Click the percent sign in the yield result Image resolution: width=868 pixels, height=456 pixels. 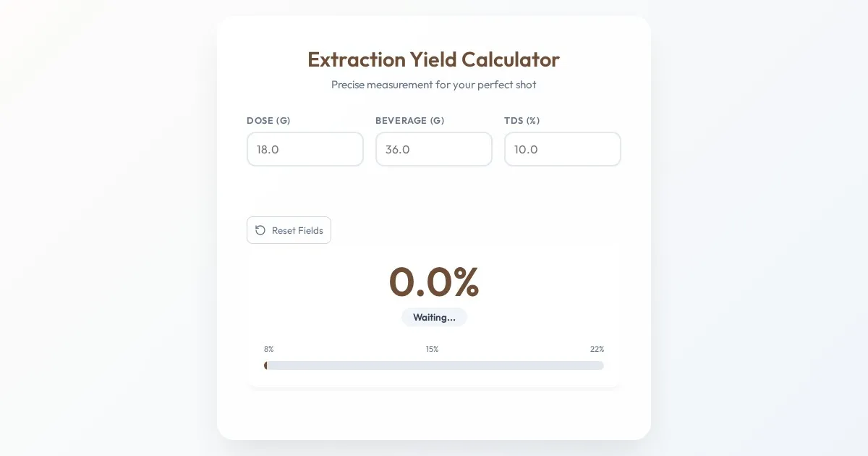pos(467,282)
